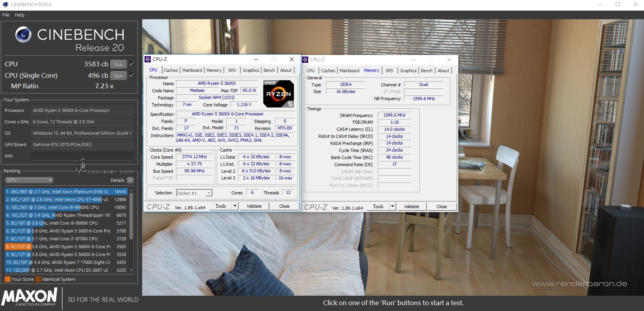Viewport: 644px width, 311px height.
Task: Select ranking row Xeon Platinum 8168
Action: tap(66, 192)
